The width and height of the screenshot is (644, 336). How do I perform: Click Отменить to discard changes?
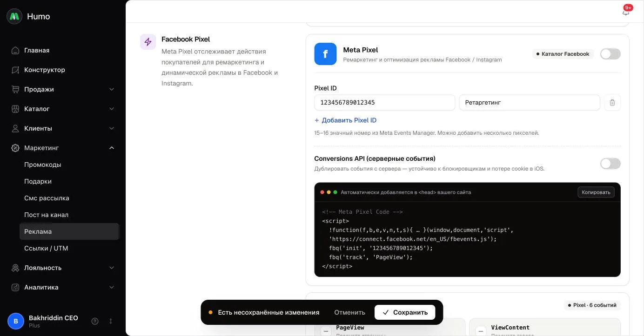coord(349,312)
